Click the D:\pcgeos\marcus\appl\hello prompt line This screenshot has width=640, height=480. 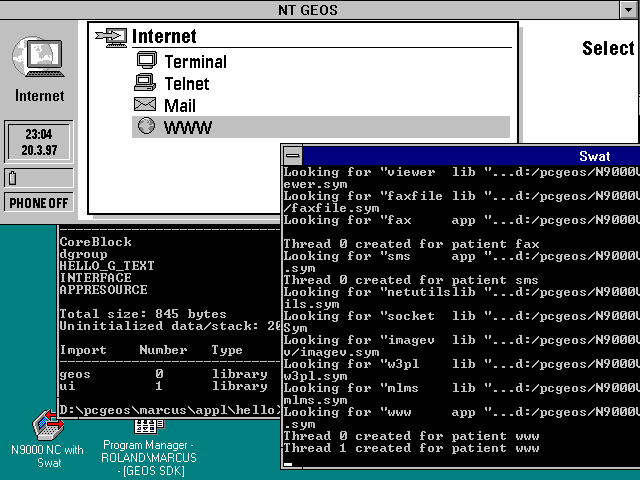169,410
